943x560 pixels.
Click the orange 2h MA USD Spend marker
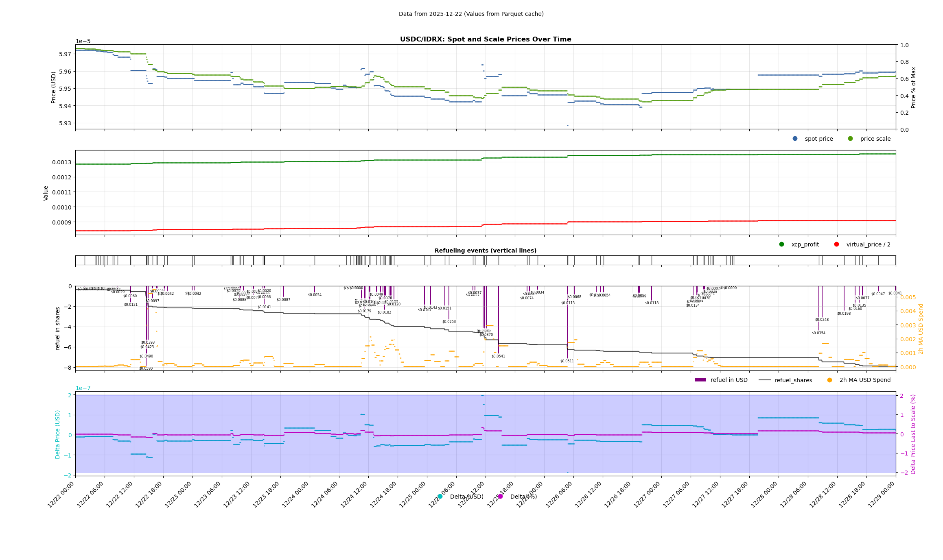tap(829, 380)
